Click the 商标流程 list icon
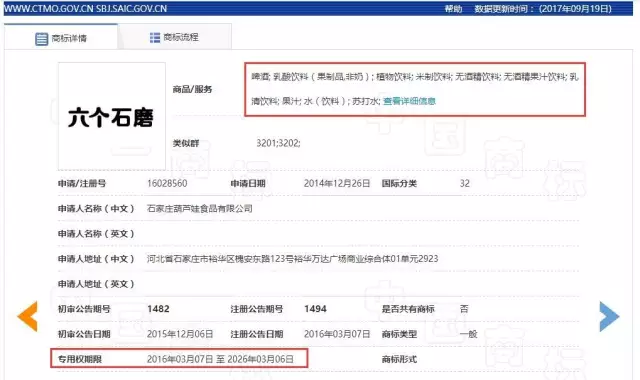 click(155, 38)
